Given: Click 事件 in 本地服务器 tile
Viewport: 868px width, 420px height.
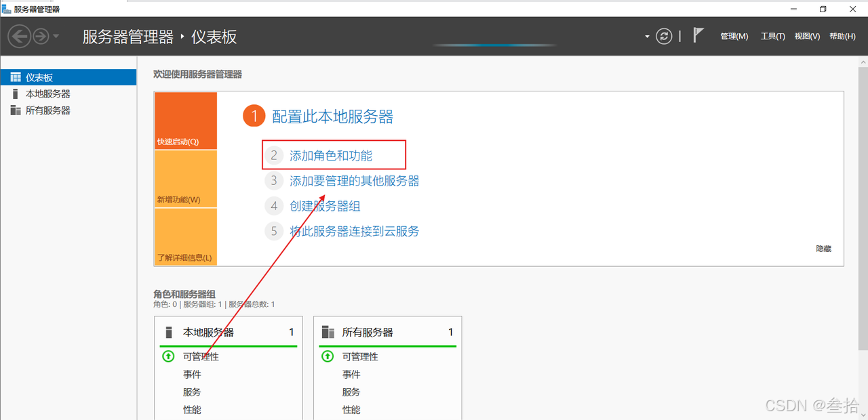Looking at the screenshot, I should [x=192, y=374].
